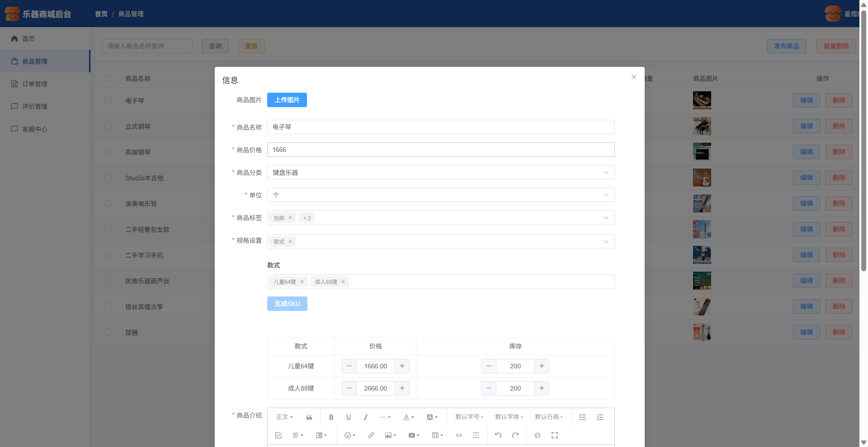Open the font color picker in editor
868x447 pixels.
click(x=409, y=417)
